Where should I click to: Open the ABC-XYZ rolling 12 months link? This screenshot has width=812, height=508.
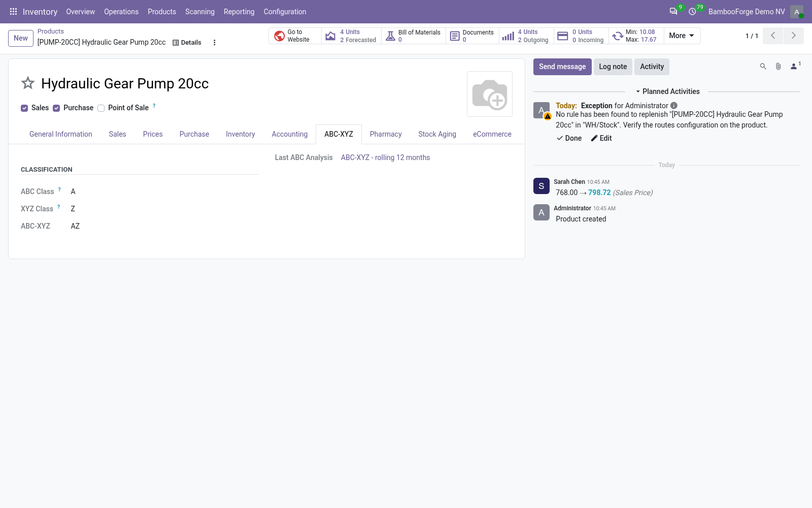pyautogui.click(x=385, y=157)
